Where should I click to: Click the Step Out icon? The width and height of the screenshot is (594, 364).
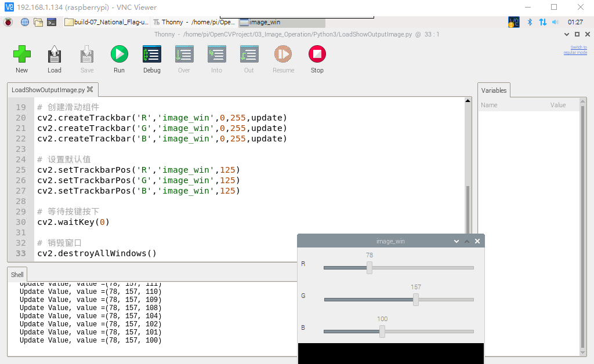(x=249, y=54)
